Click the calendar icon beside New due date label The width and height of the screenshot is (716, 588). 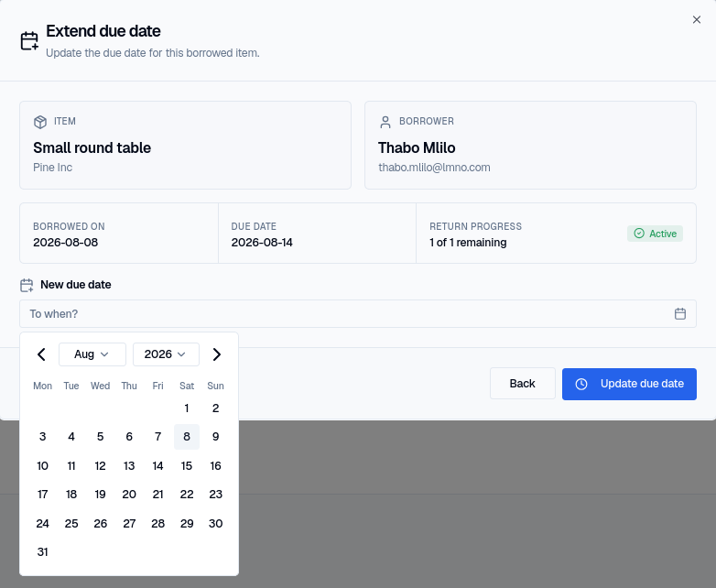27,285
